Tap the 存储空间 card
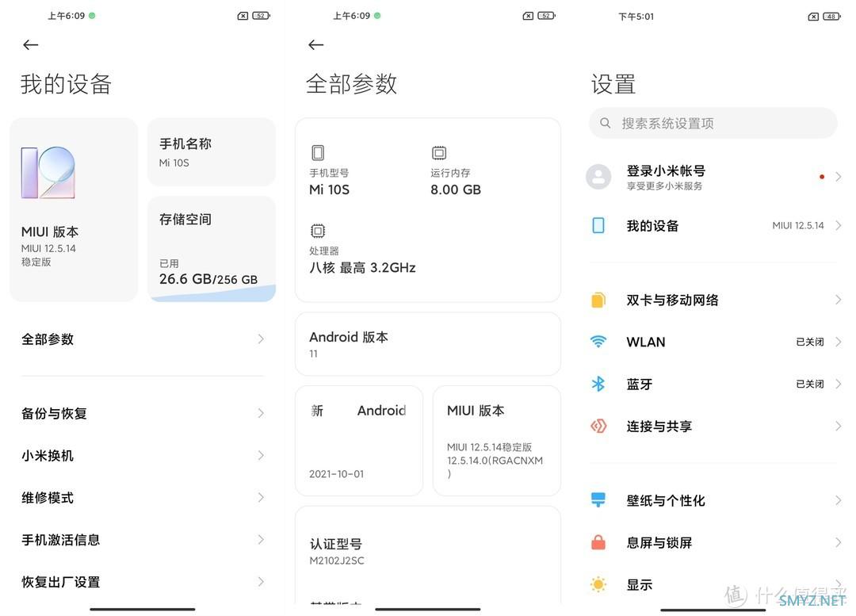This screenshot has height=616, width=856. coord(212,248)
